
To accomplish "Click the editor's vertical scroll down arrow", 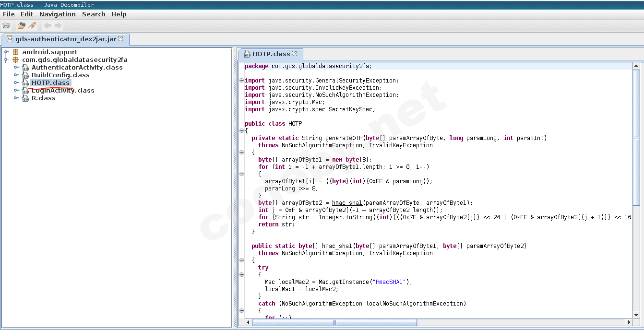I will (x=636, y=314).
